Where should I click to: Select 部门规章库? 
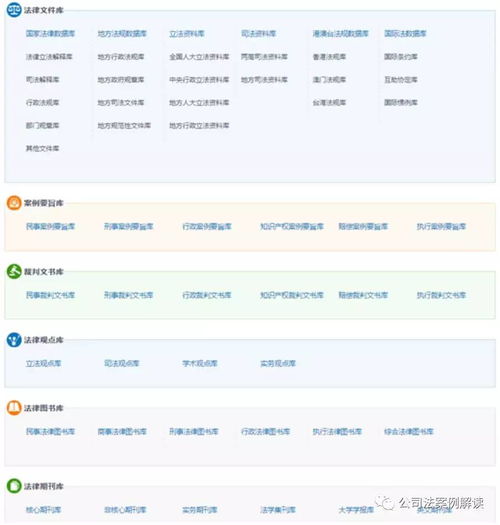[42, 125]
